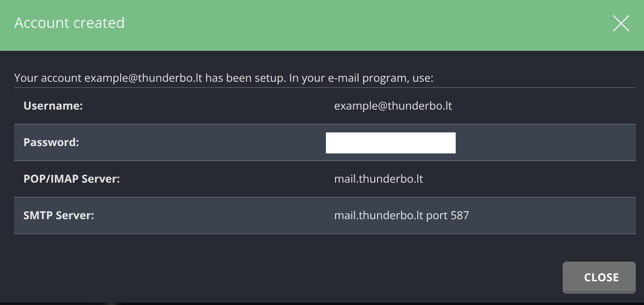
Task: Click the X icon in green header
Action: [x=621, y=23]
